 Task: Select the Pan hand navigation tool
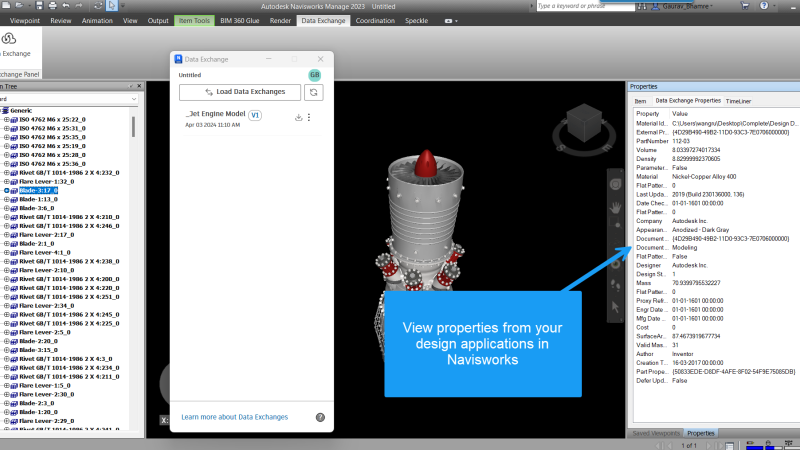615,207
